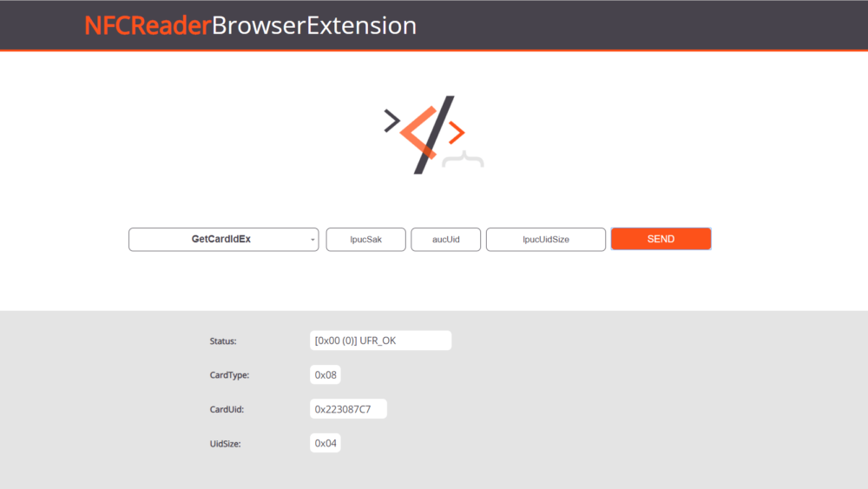Image resolution: width=868 pixels, height=489 pixels.
Task: Focus the lpucUidSize input field
Action: (546, 239)
